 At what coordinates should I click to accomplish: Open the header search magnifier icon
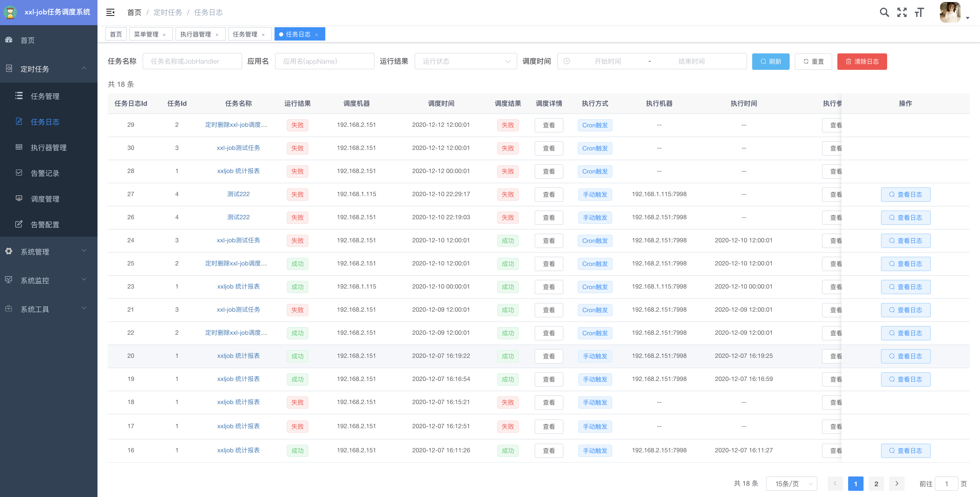pyautogui.click(x=884, y=13)
